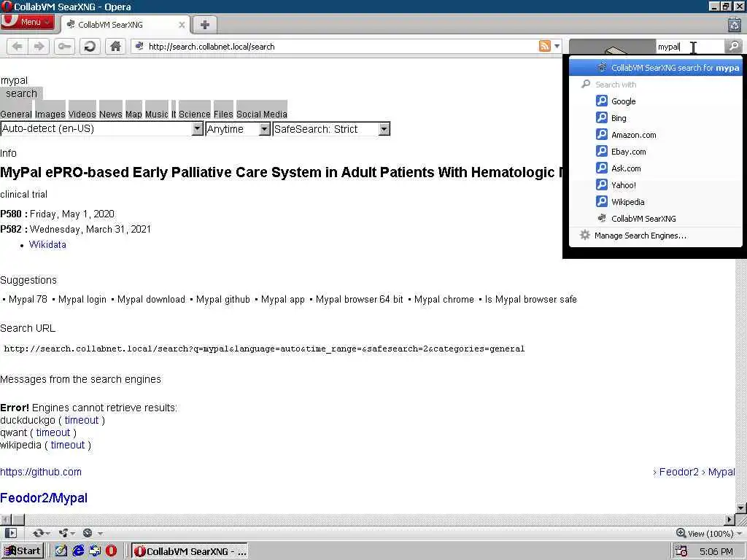Go to the home page icon
This screenshot has height=560, width=747.
115,46
